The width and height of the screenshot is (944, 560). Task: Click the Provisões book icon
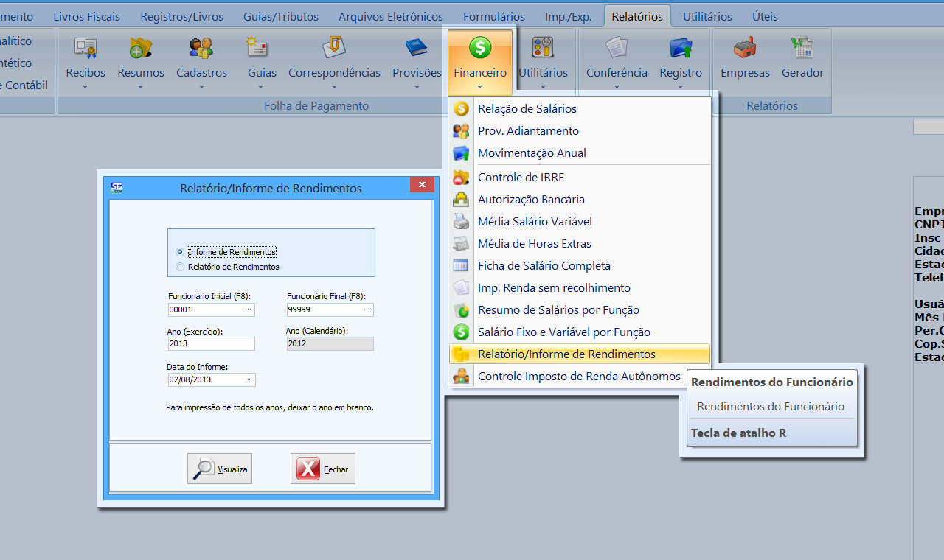click(x=417, y=50)
